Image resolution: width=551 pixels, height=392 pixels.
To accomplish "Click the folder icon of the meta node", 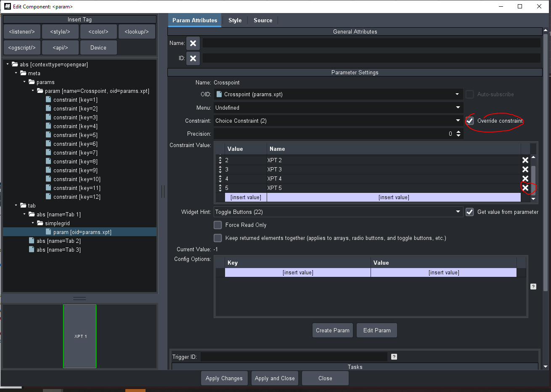I will 23,73.
